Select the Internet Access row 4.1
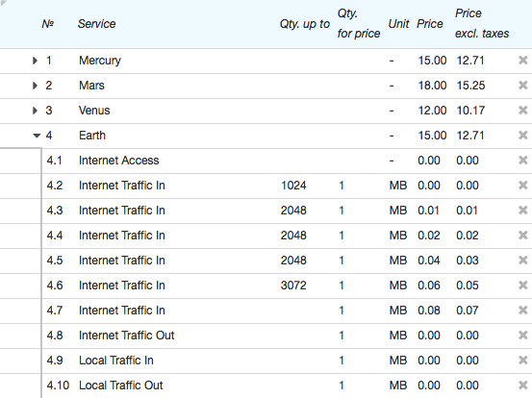 pyautogui.click(x=266, y=161)
